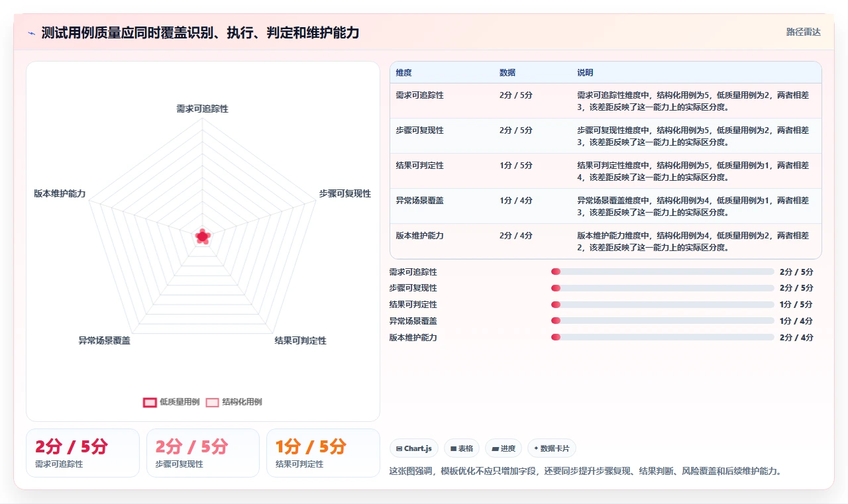Click the 表格 chip
Viewport: 848px width, 504px height.
point(462,448)
